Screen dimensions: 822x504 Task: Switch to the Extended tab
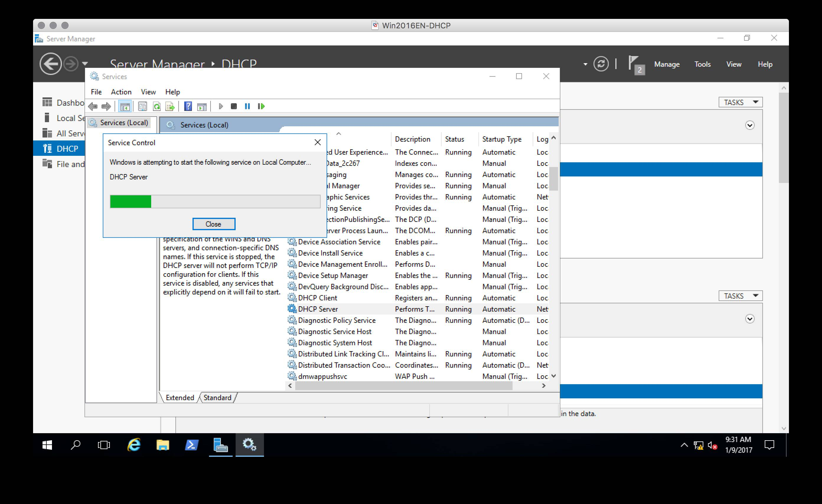(x=180, y=397)
